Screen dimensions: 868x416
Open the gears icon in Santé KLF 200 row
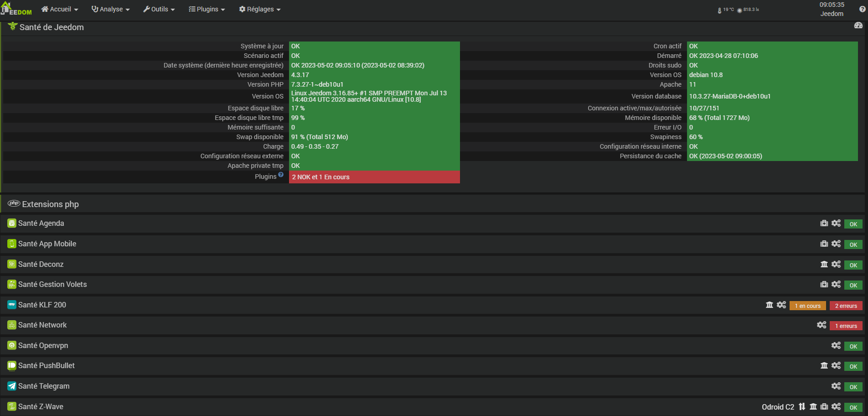tap(781, 305)
